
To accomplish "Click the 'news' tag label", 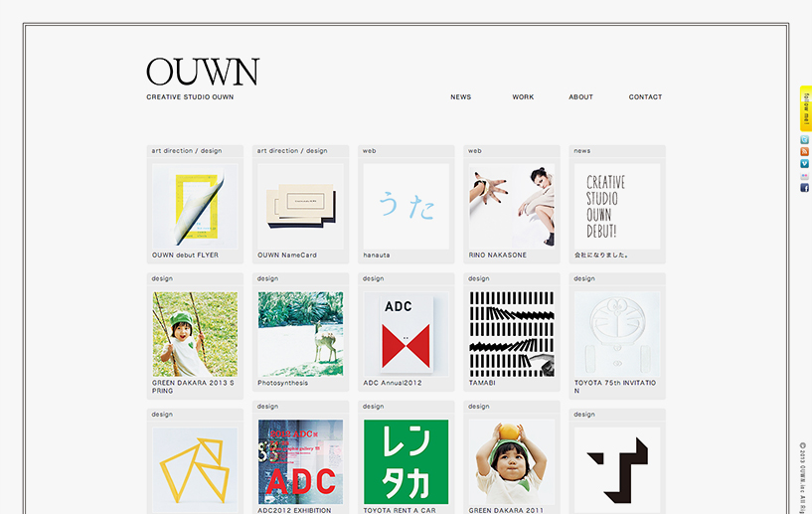I will click(582, 151).
